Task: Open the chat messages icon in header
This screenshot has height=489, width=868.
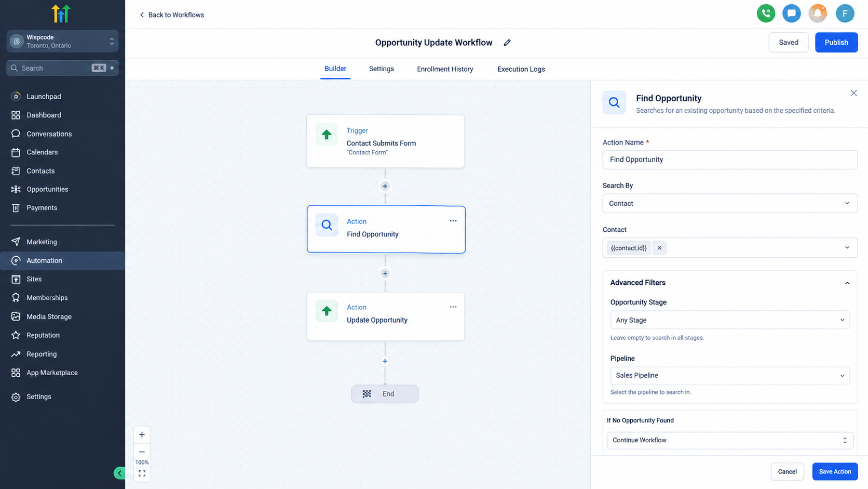Action: point(792,14)
